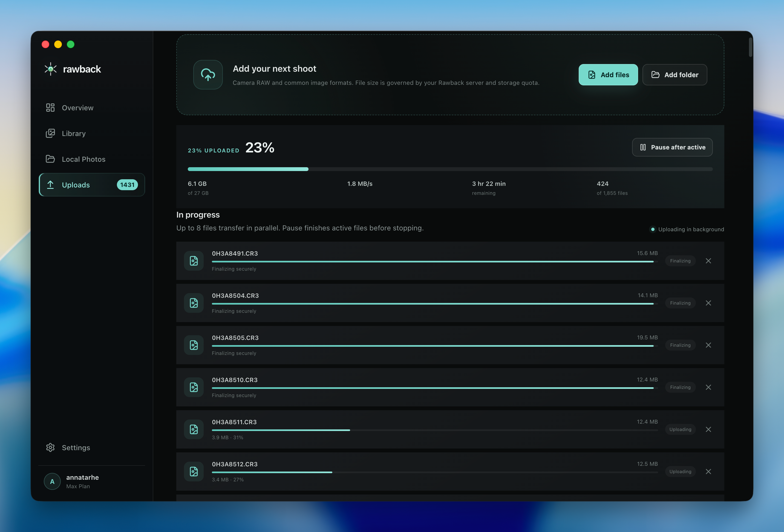Cancel upload of 0H3A8505.CR3
The height and width of the screenshot is (532, 784).
(708, 345)
